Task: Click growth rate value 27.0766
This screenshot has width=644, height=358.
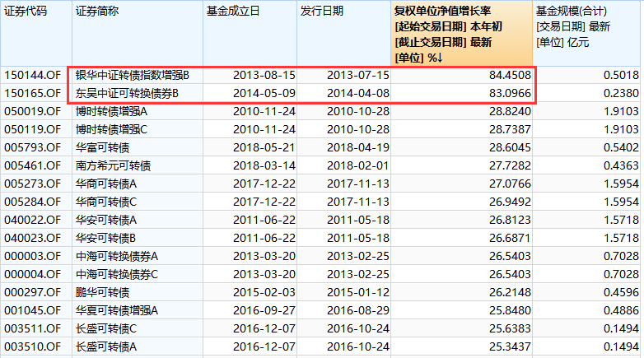Action: pos(510,184)
